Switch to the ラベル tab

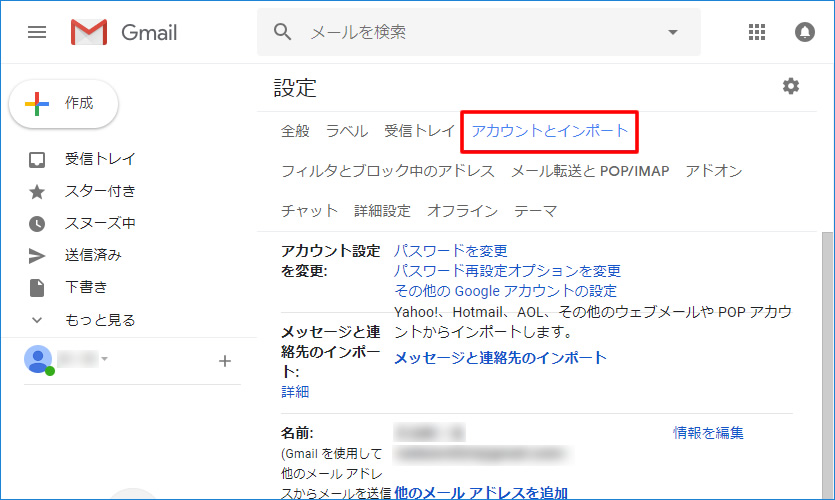click(347, 131)
